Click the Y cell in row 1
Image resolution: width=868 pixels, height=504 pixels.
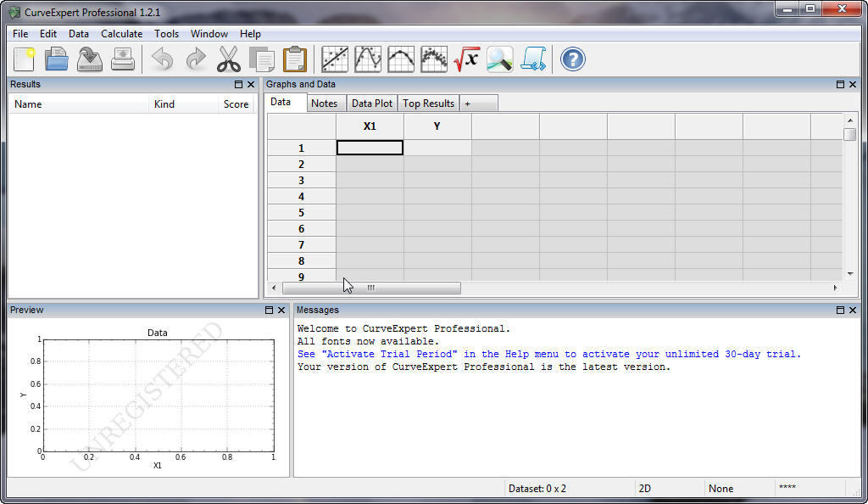pos(437,148)
